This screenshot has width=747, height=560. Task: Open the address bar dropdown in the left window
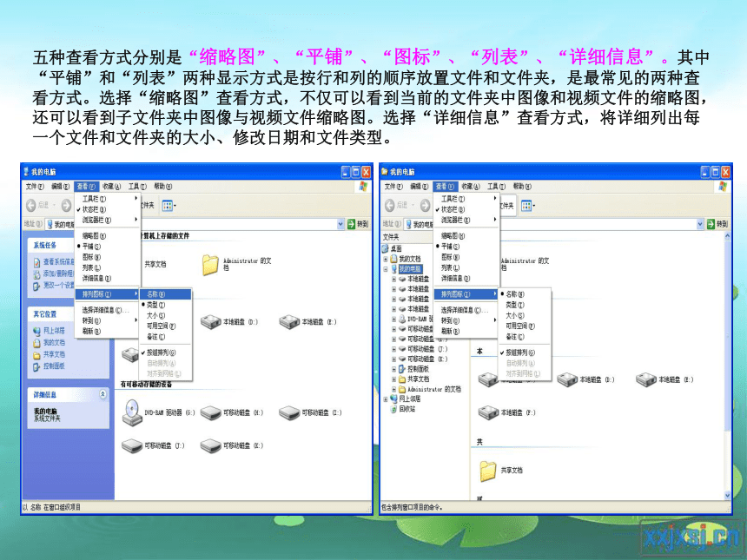(340, 224)
